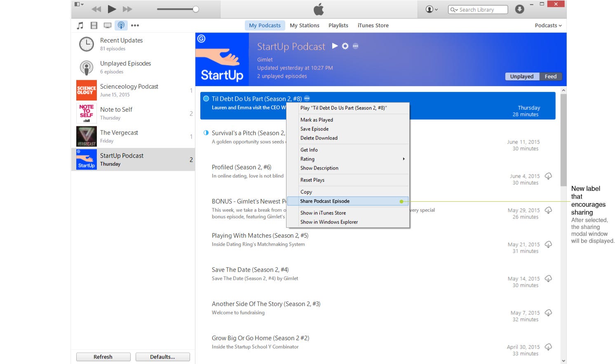This screenshot has width=615, height=364.
Task: Click the Unplayed Episodes podcast icon
Action: [87, 67]
